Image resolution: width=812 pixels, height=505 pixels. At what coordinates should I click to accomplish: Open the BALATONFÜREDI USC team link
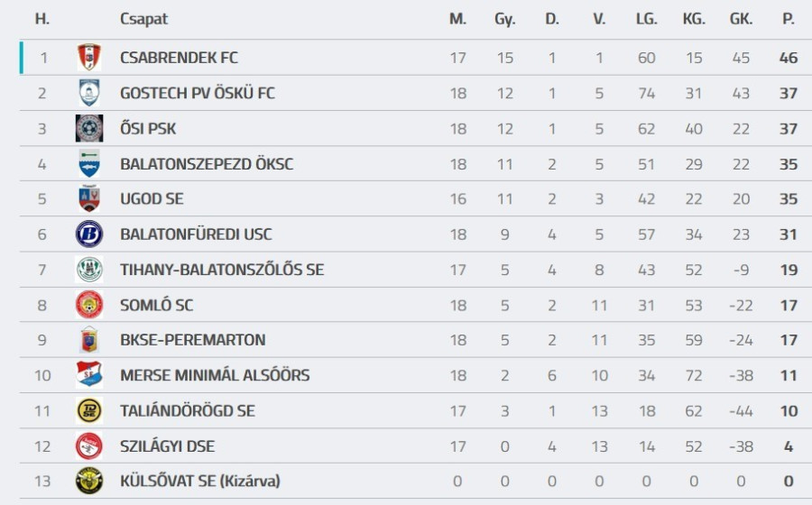196,234
